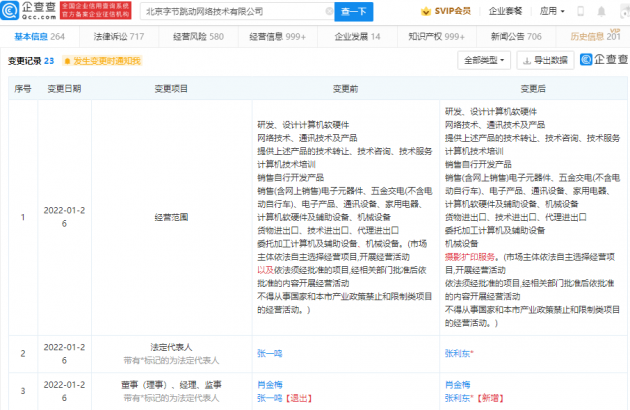Open 企业套餐 link

coord(505,11)
